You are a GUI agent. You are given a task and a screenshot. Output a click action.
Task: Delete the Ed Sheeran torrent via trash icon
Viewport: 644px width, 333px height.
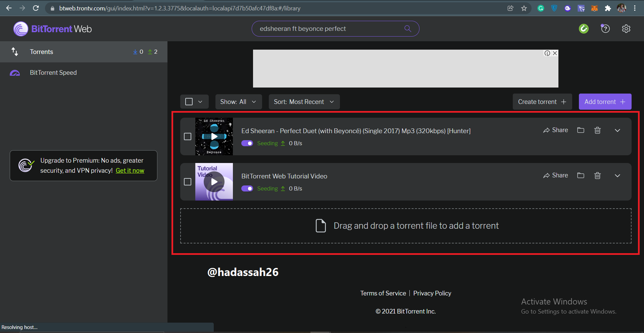pos(597,130)
